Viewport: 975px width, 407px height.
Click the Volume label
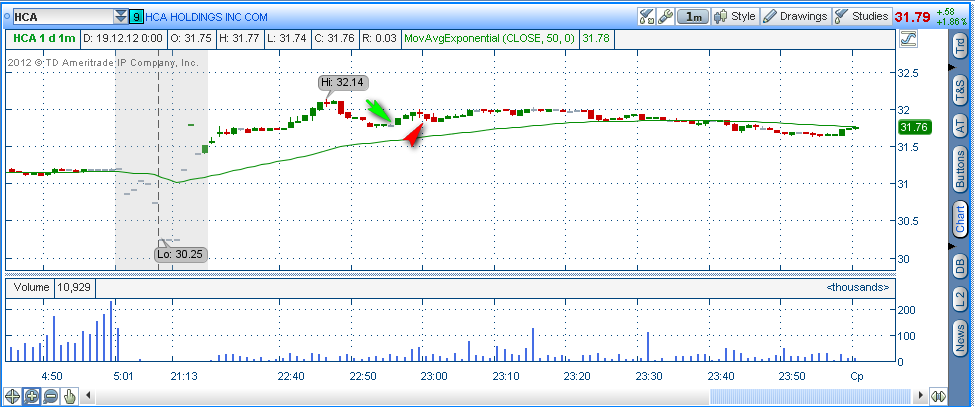click(30, 288)
